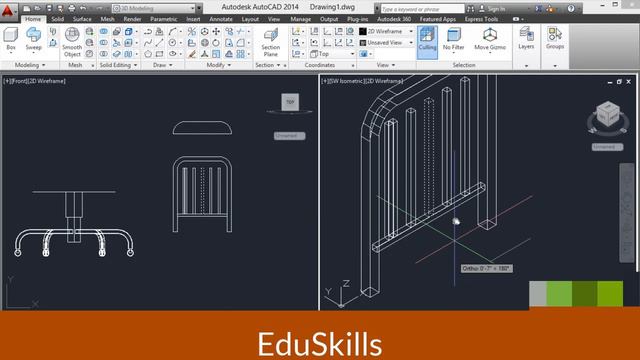The width and height of the screenshot is (640, 360).
Task: Click the Solid Union icon in Solid Editing
Action: [x=104, y=31]
